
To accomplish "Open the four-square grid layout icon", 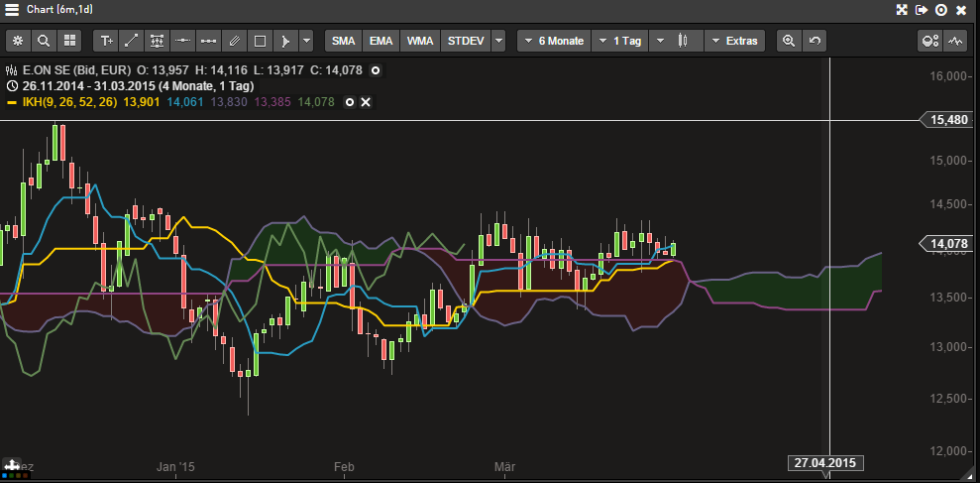I will (69, 42).
